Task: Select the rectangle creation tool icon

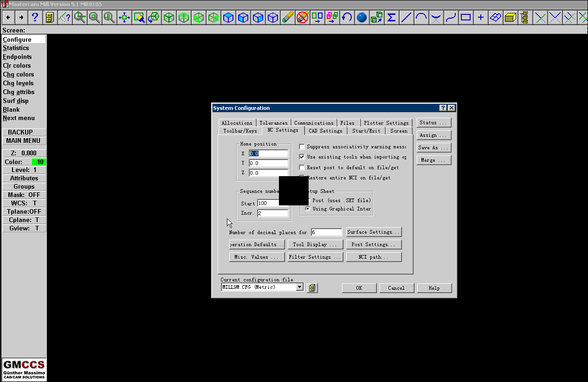Action: pyautogui.click(x=465, y=18)
